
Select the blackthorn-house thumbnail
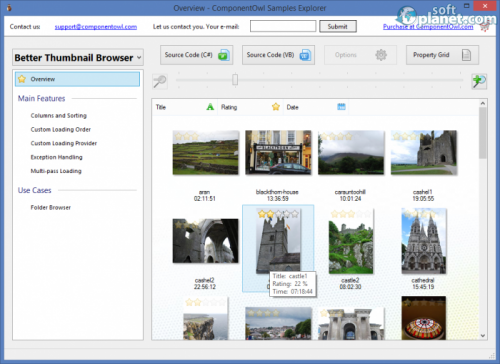point(278,152)
